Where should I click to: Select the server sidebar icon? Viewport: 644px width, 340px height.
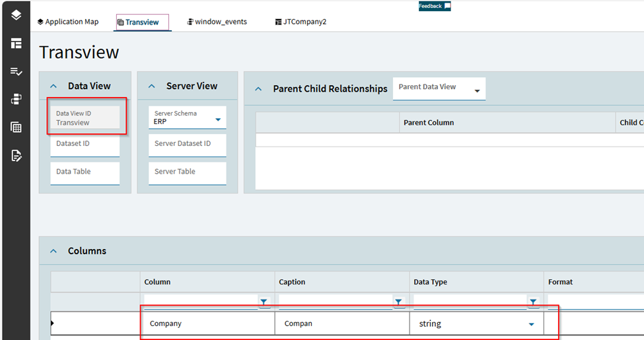[x=16, y=99]
